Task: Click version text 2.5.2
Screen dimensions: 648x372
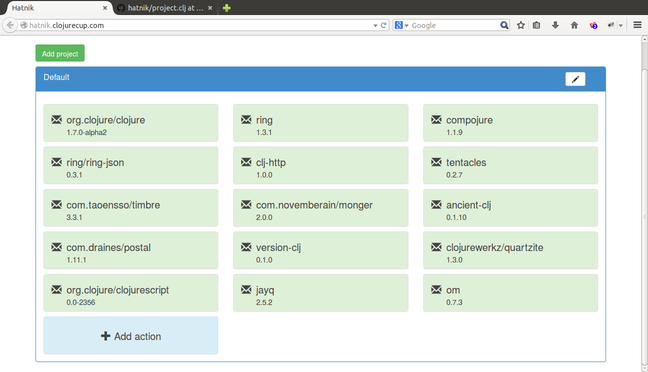Action: pos(264,302)
